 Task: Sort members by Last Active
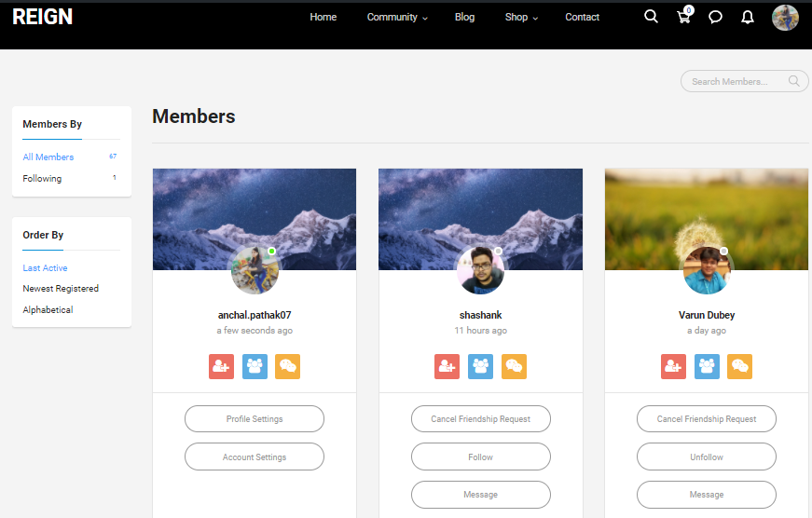(45, 268)
